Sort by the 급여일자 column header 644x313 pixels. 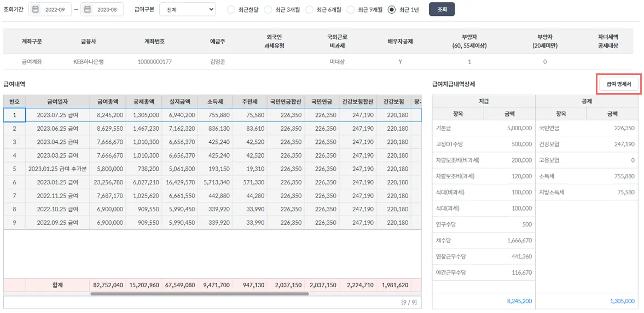(57, 101)
